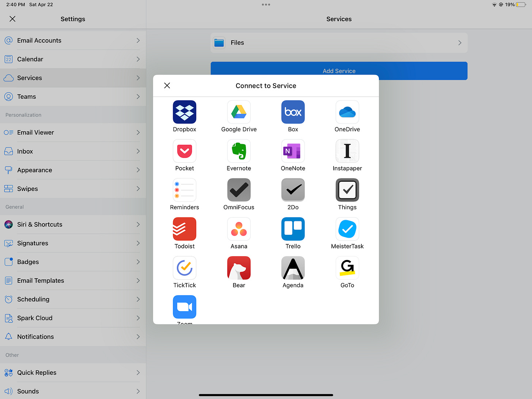
Task: Choose the 2Do service icon
Action: pos(293,190)
